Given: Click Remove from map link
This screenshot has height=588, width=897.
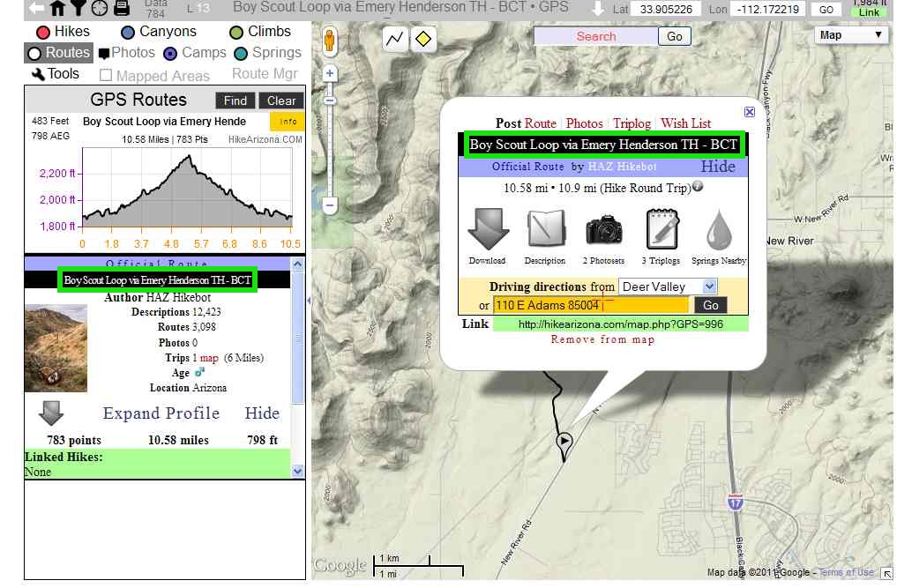Looking at the screenshot, I should [x=602, y=339].
